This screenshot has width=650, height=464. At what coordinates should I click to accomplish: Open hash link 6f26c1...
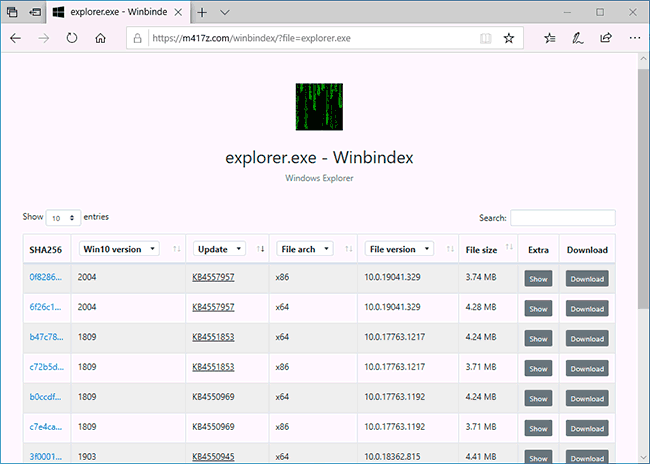[45, 307]
